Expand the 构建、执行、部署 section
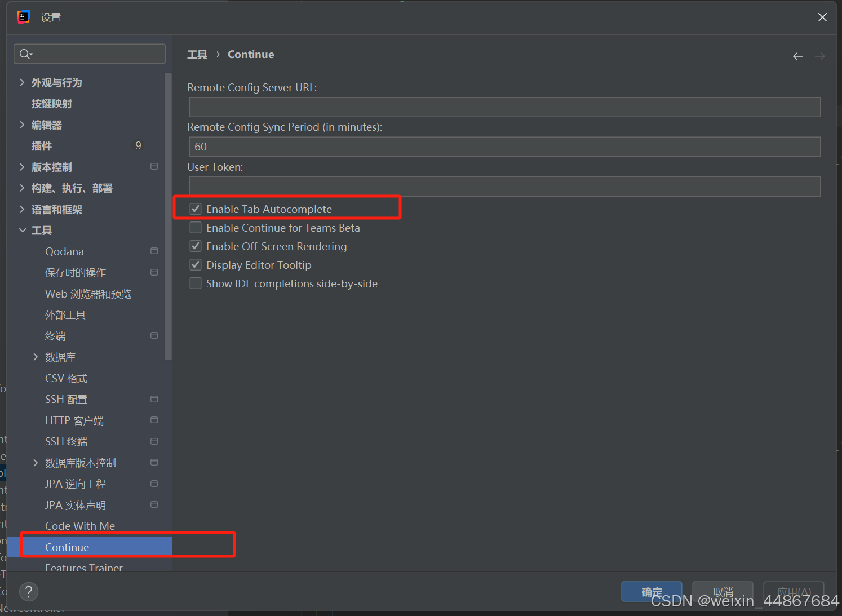 (x=22, y=188)
